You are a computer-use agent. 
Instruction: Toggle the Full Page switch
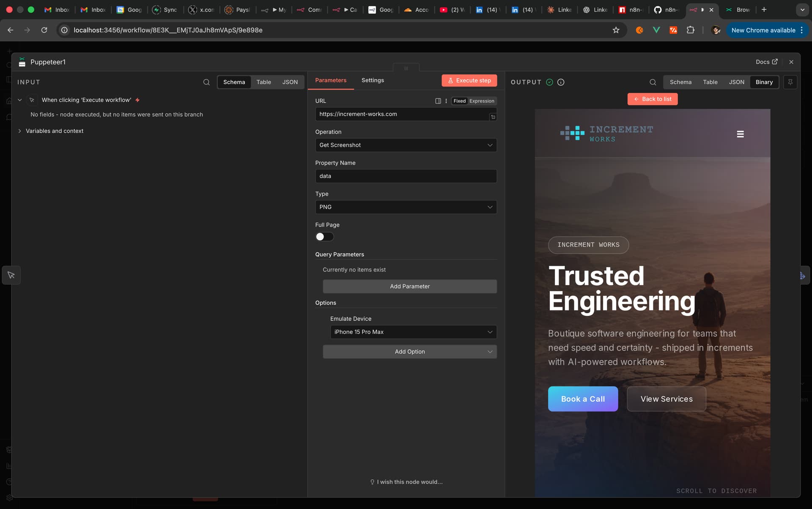pos(324,237)
